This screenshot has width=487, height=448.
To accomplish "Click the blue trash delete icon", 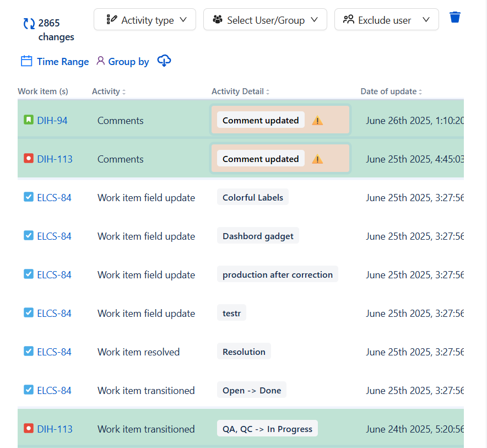I will [454, 18].
